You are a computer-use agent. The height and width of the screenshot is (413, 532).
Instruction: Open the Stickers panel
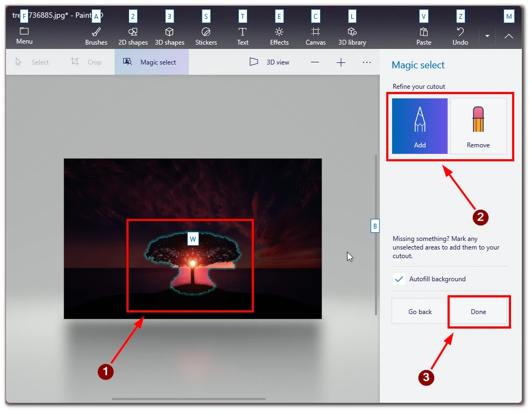pos(206,36)
